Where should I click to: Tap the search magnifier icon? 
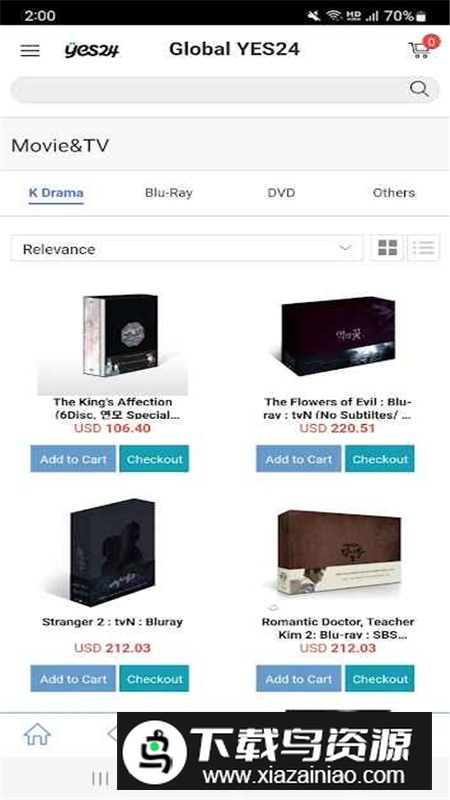[x=419, y=89]
